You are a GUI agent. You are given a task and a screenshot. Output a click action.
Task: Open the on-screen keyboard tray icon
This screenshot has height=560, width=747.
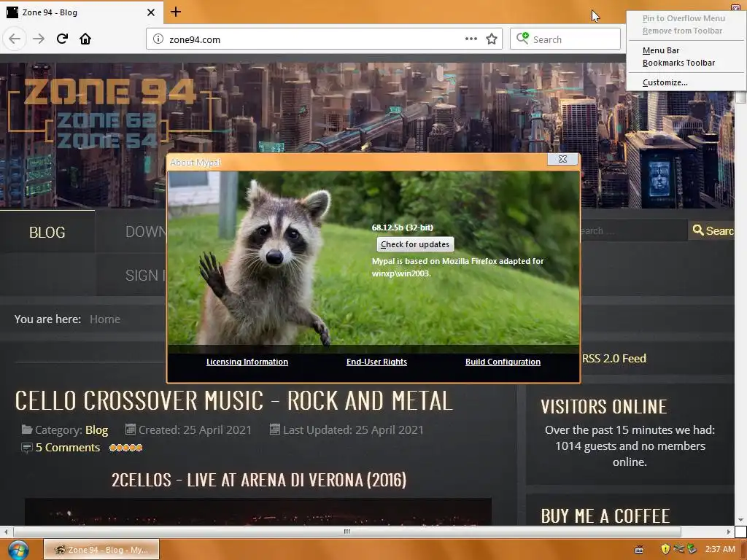pyautogui.click(x=639, y=550)
